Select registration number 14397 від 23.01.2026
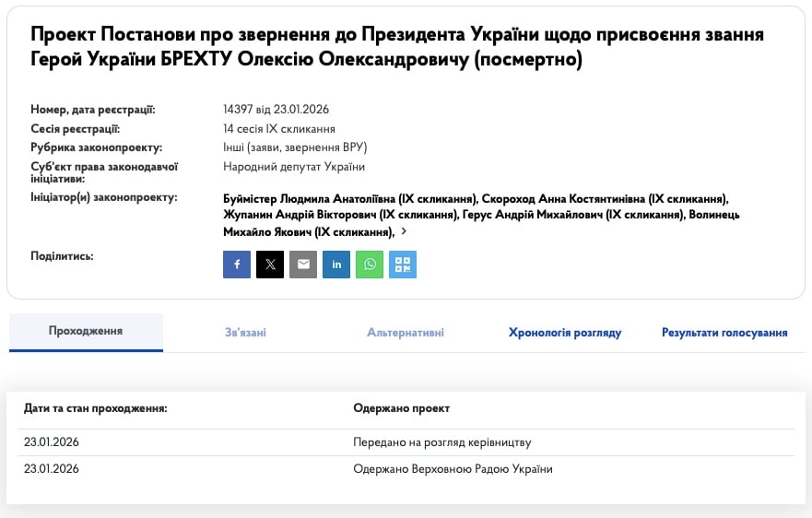The image size is (812, 518). 276,110
